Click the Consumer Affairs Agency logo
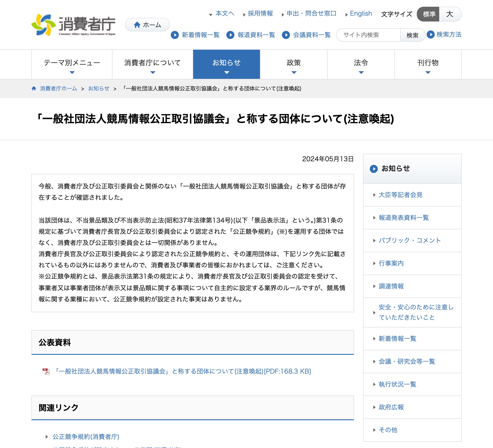Screen dimensions: 493x448 coord(73,25)
